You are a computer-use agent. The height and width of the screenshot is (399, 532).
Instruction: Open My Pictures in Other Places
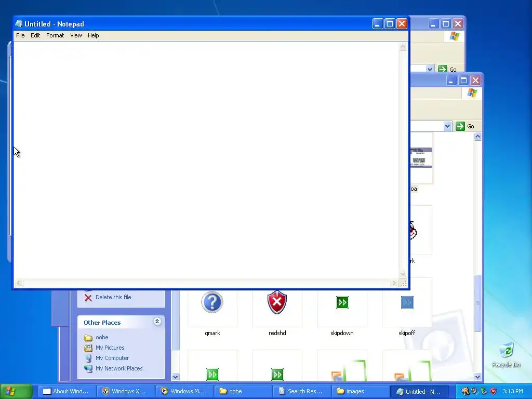(x=110, y=348)
